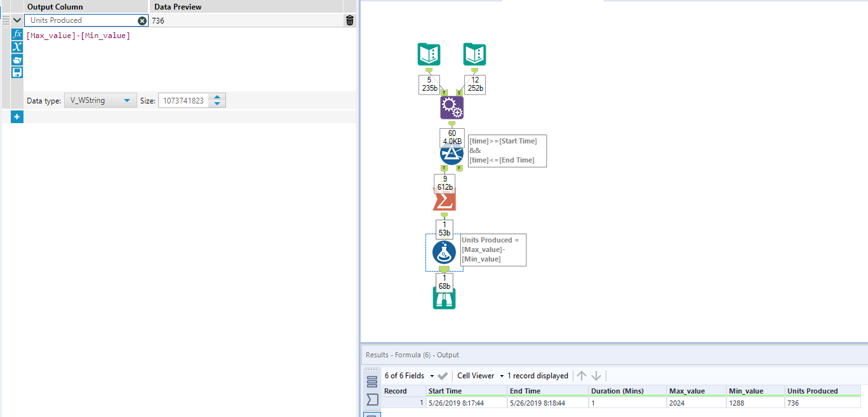The image size is (868, 417).
Task: Add a new expression with the plus button
Action: (x=17, y=116)
